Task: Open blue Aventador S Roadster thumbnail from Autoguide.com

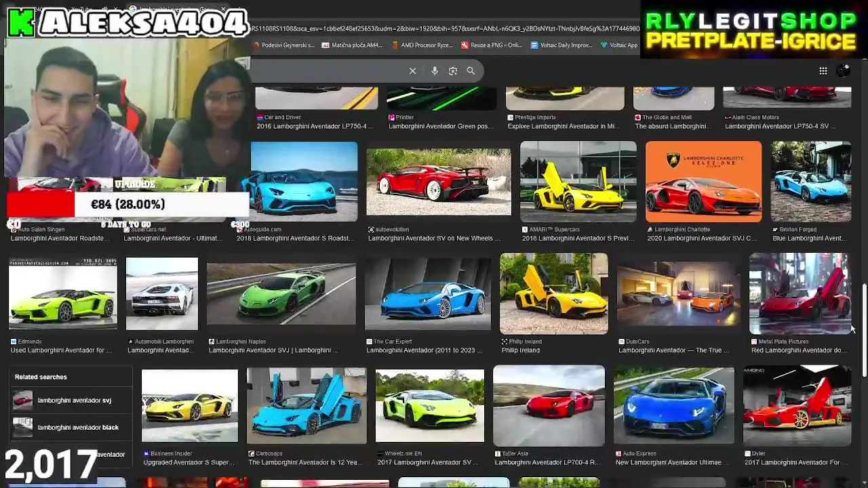Action: pyautogui.click(x=304, y=182)
